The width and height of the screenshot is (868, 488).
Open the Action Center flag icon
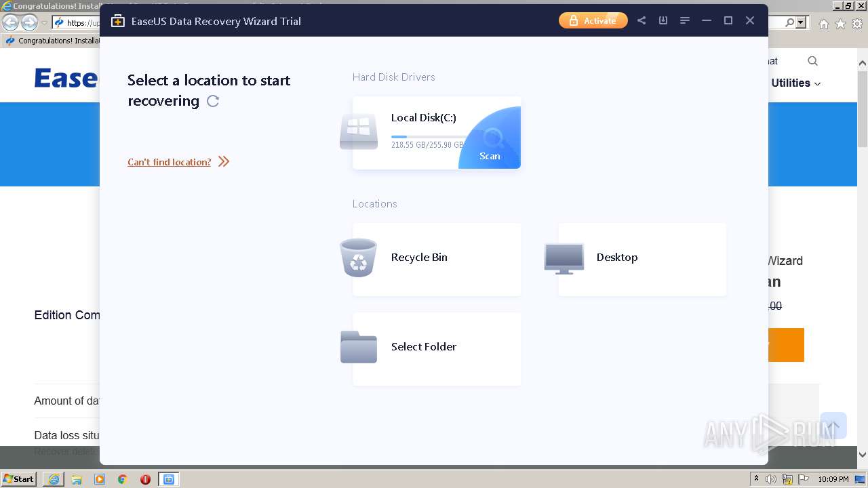804,479
